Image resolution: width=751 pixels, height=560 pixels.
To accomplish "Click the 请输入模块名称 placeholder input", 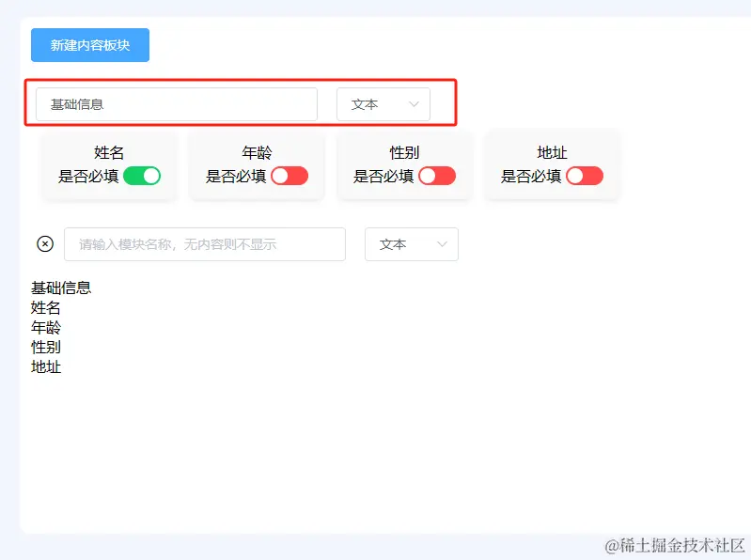I will click(x=205, y=244).
